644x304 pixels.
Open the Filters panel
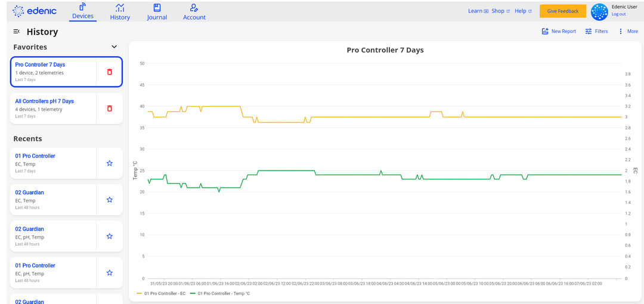596,32
